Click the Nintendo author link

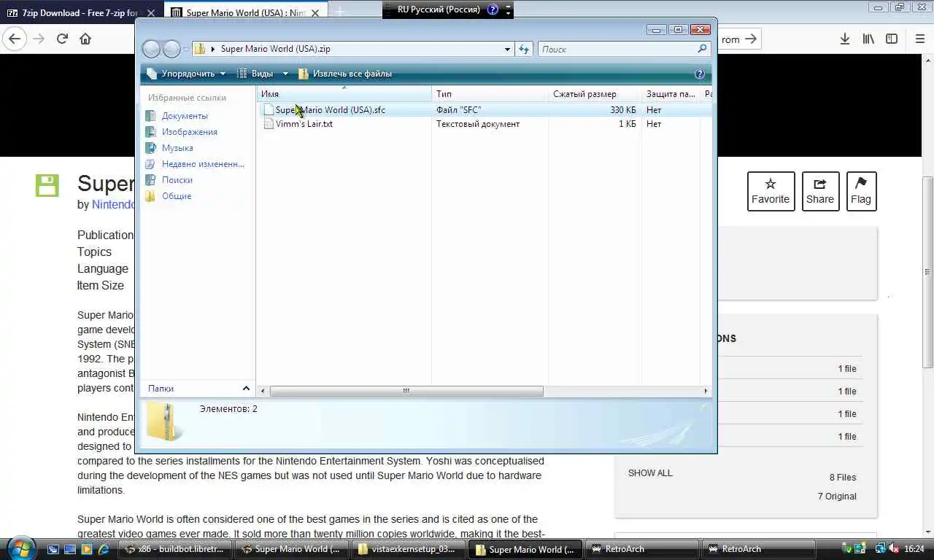coord(114,204)
